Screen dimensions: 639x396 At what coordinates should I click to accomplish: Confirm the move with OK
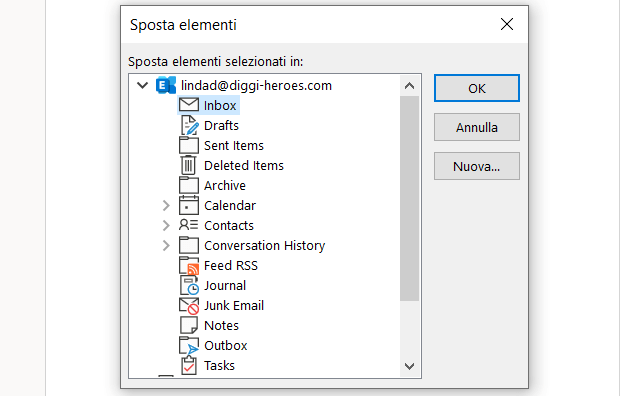pyautogui.click(x=477, y=88)
